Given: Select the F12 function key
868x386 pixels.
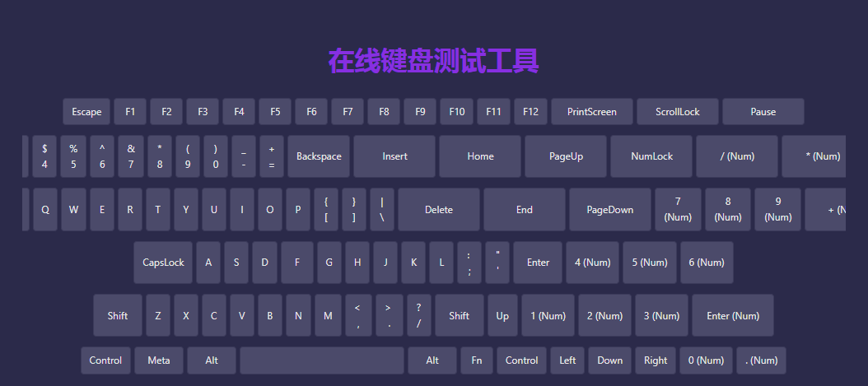Looking at the screenshot, I should 530,112.
